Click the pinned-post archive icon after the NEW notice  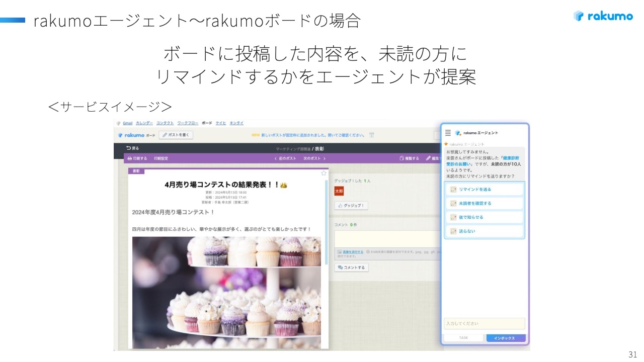pyautogui.click(x=371, y=135)
